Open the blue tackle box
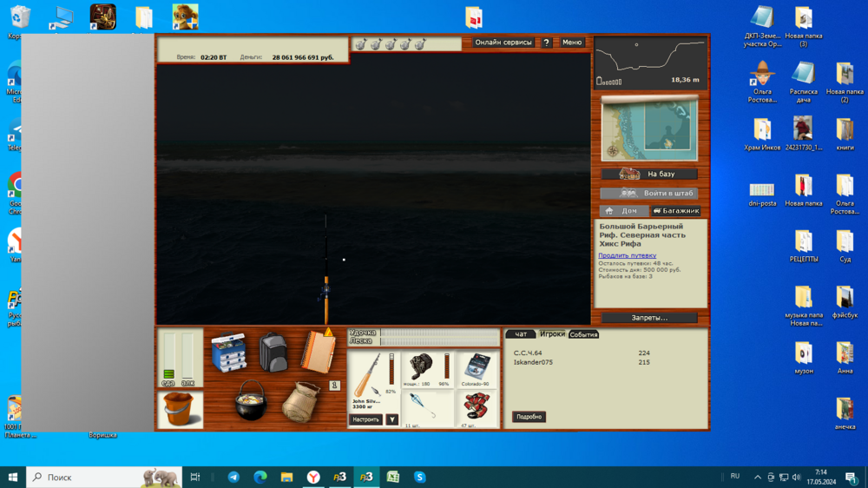868x488 pixels. (x=229, y=352)
